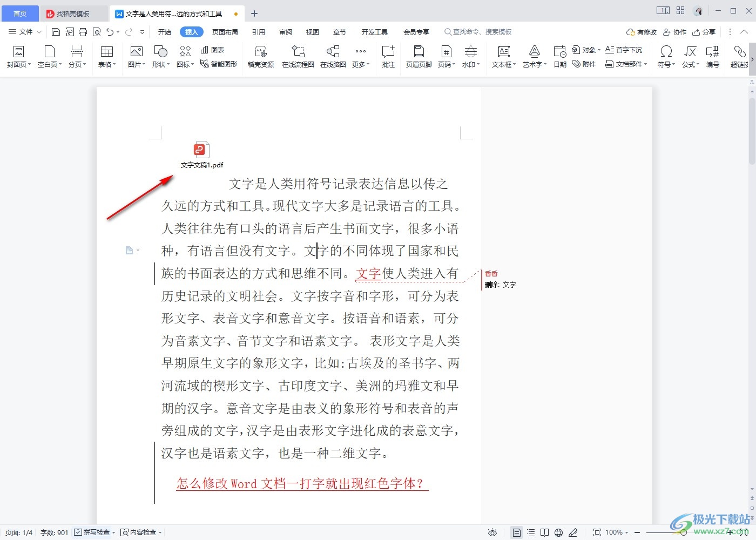Insert a comment (批注)
The image size is (756, 540).
coord(388,56)
